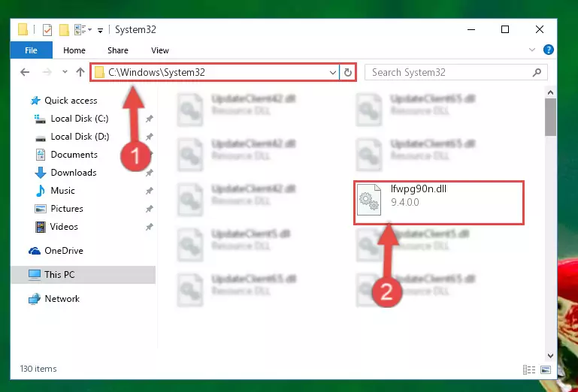Open the File menu
The image size is (578, 392).
pyautogui.click(x=32, y=50)
